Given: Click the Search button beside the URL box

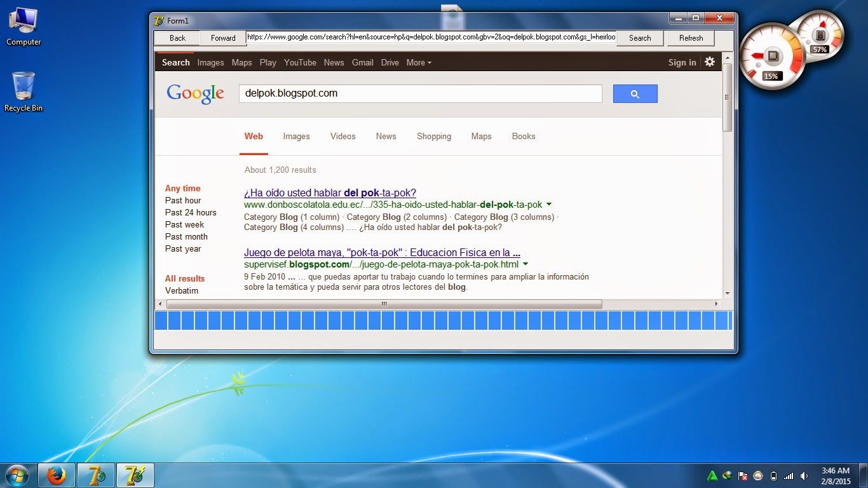Looking at the screenshot, I should point(640,38).
